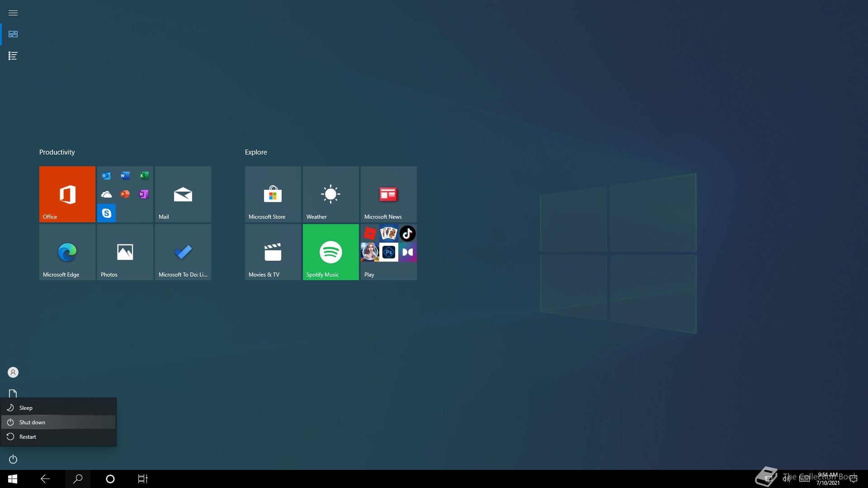Open the Photos tile
Viewport: 868px width, 488px height.
[x=125, y=252]
